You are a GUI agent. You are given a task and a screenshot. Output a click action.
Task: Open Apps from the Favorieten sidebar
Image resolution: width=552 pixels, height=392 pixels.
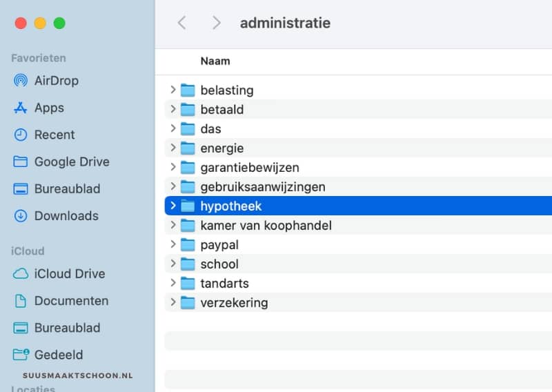[48, 108]
